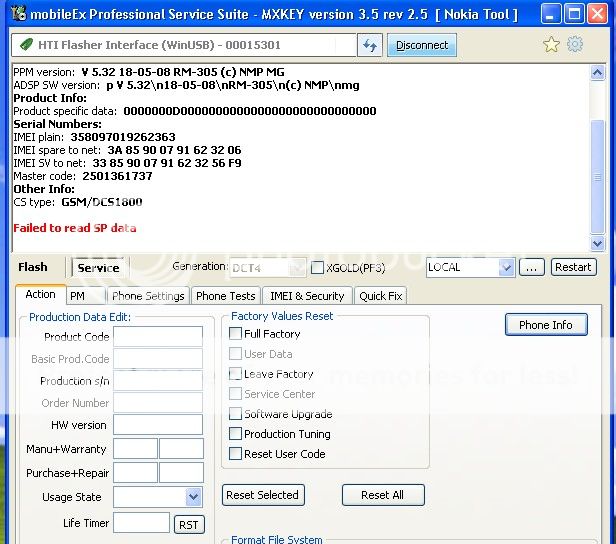Click the CS type value GSM/DCS1800

click(102, 202)
